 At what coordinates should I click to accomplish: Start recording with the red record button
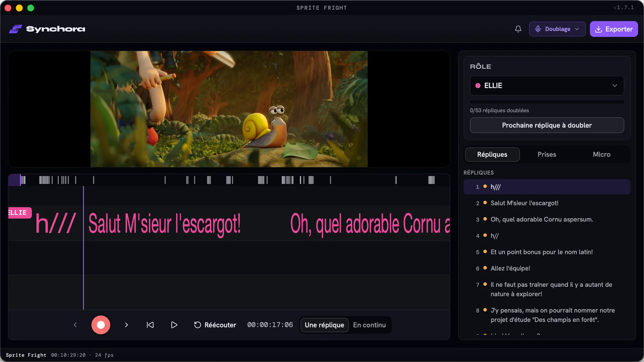click(101, 325)
